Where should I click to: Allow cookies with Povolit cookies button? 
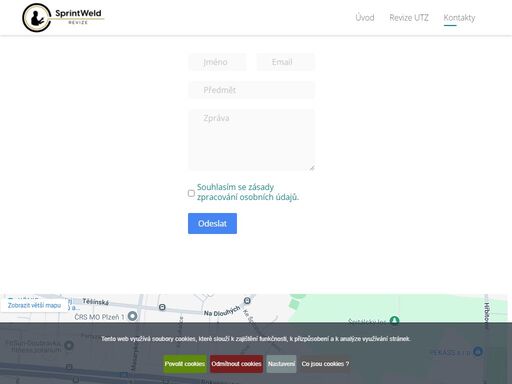tap(185, 364)
